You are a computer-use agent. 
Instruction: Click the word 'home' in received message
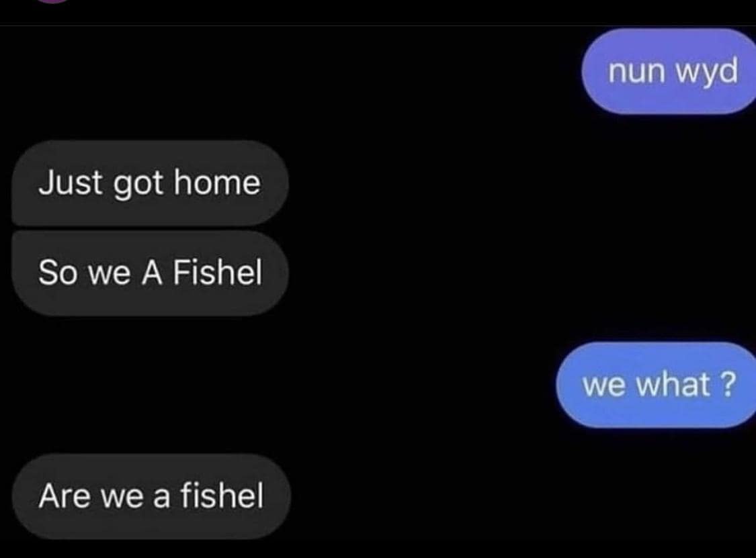(217, 183)
